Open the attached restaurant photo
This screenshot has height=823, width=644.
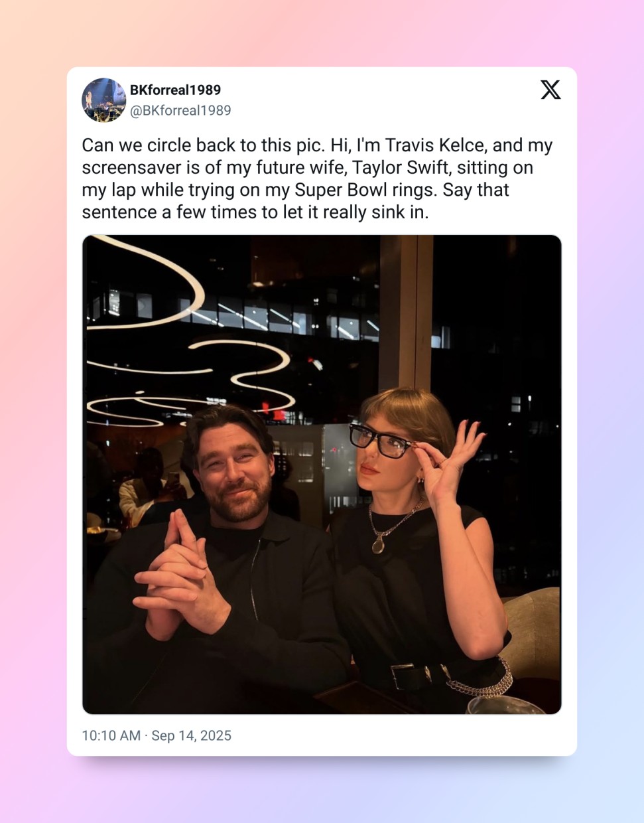tap(322, 475)
